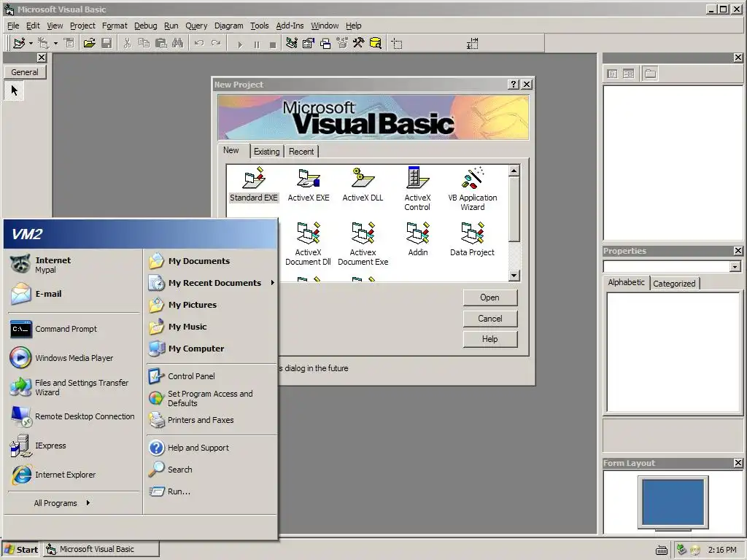Viewport: 747px width, 560px height.
Task: Select the New tab in New Project dialog
Action: click(x=231, y=150)
